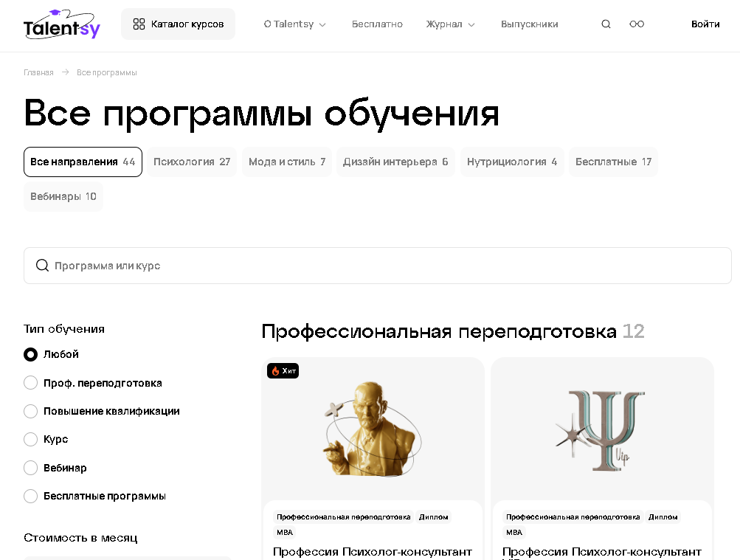The height and width of the screenshot is (560, 740).
Task: Show the Бесплатные 17 programs tab
Action: [613, 162]
